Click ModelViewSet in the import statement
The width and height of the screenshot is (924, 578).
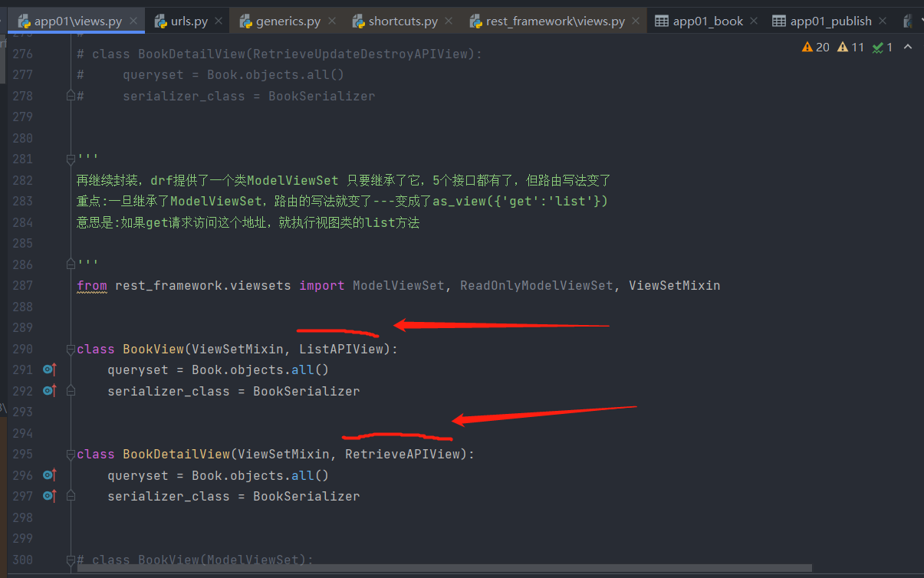[x=399, y=285]
